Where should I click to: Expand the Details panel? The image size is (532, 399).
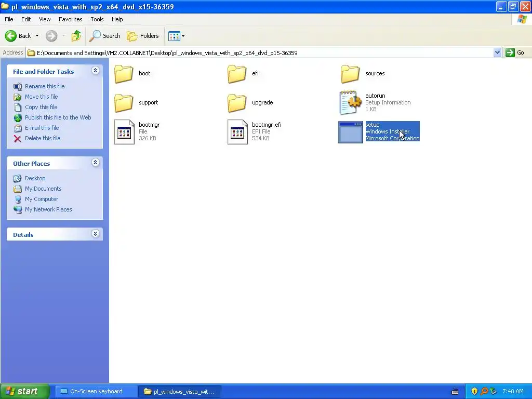[x=96, y=234]
